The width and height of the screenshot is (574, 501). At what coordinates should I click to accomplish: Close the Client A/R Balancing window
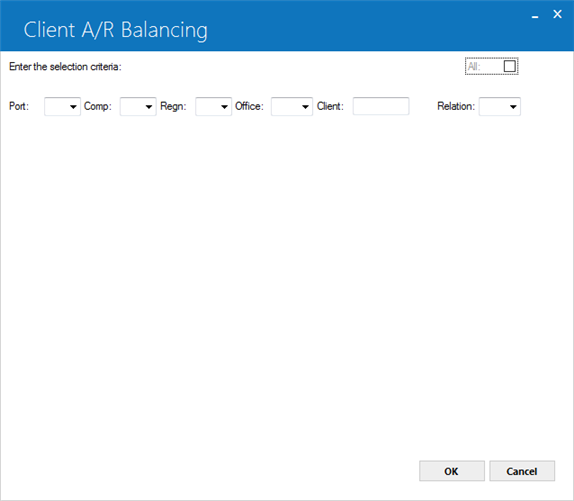point(557,14)
